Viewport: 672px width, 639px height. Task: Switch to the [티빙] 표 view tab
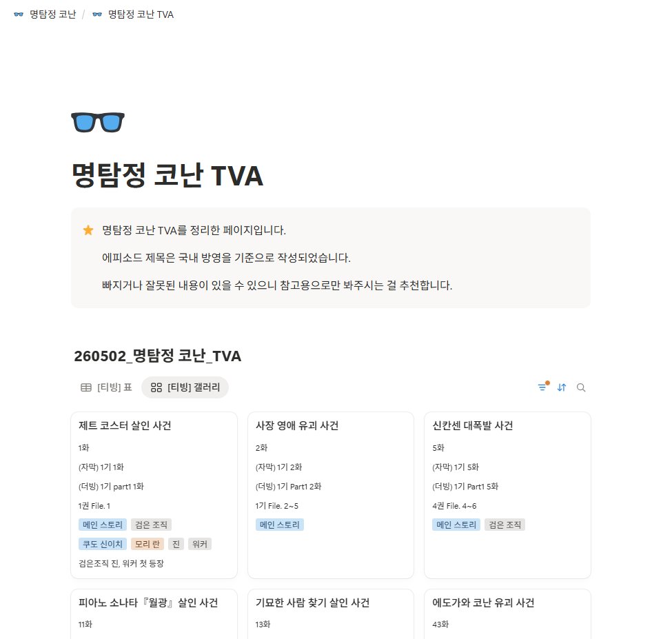(x=106, y=387)
